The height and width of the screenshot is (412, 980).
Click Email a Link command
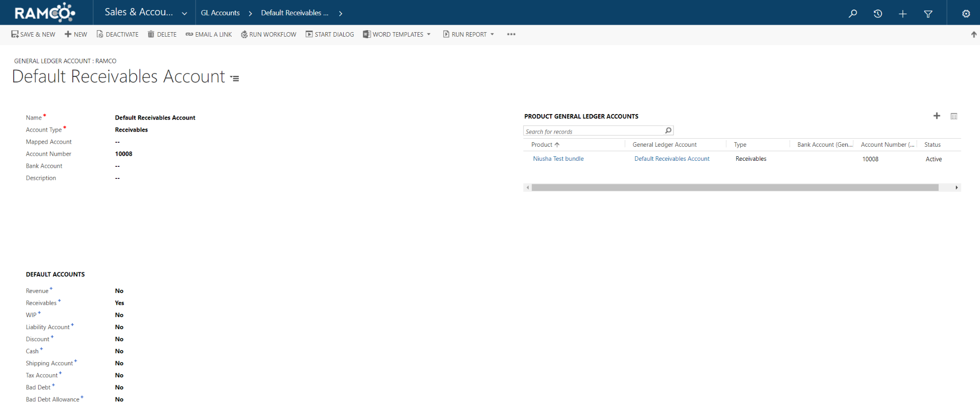click(x=209, y=34)
